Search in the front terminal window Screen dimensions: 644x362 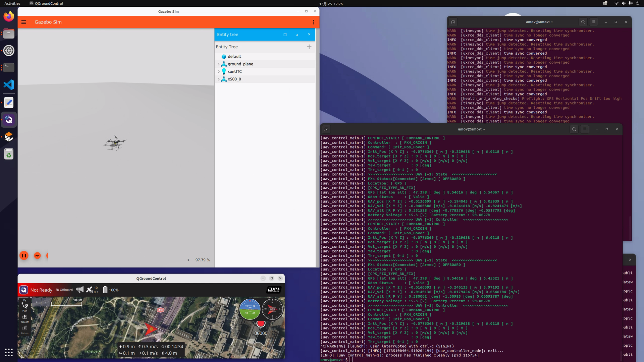tap(574, 129)
